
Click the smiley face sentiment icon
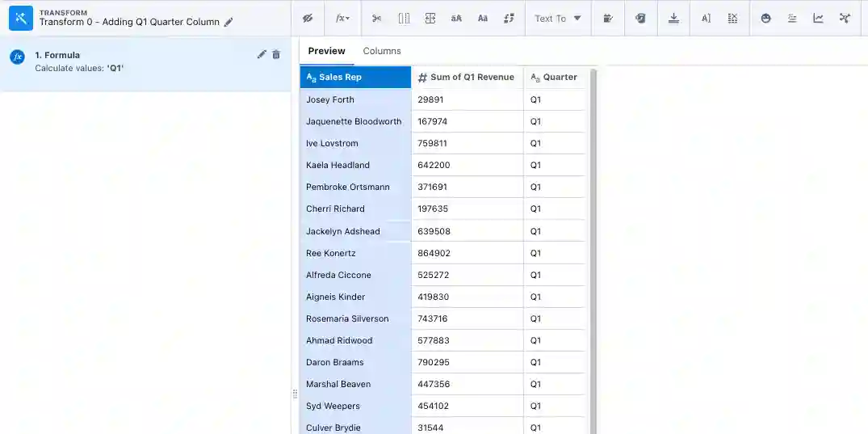(x=765, y=18)
